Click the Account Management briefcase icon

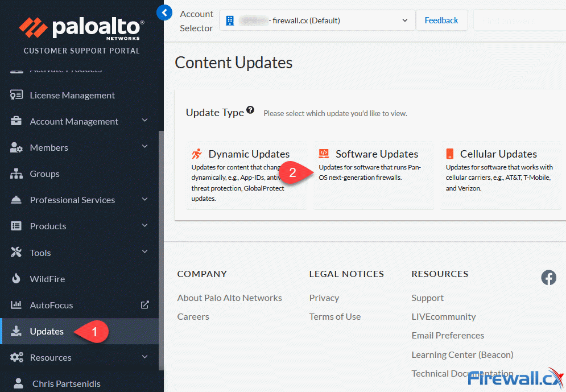tap(16, 121)
